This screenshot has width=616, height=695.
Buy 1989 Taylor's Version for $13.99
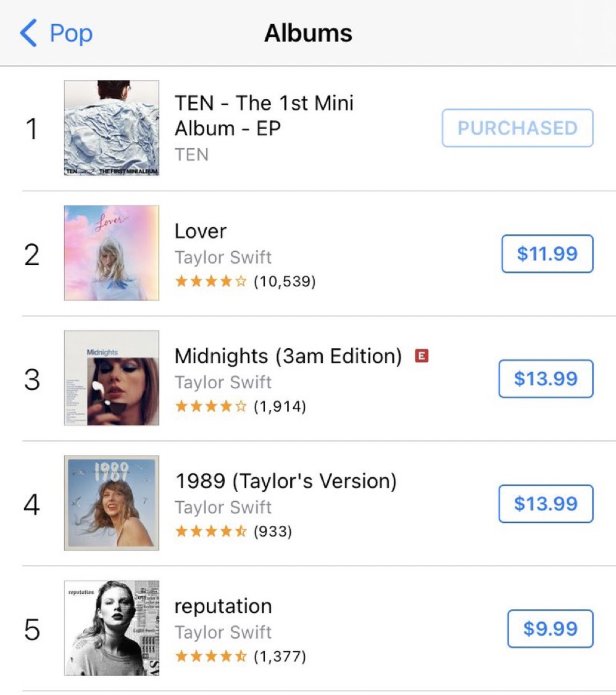(546, 504)
